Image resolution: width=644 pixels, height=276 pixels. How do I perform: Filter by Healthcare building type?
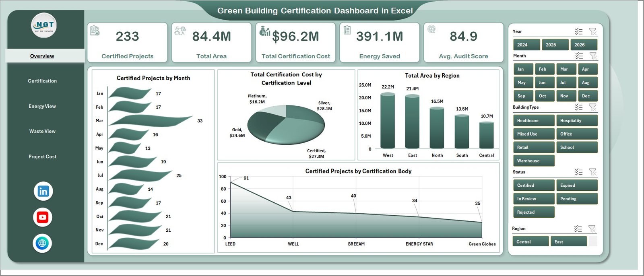[x=534, y=121]
